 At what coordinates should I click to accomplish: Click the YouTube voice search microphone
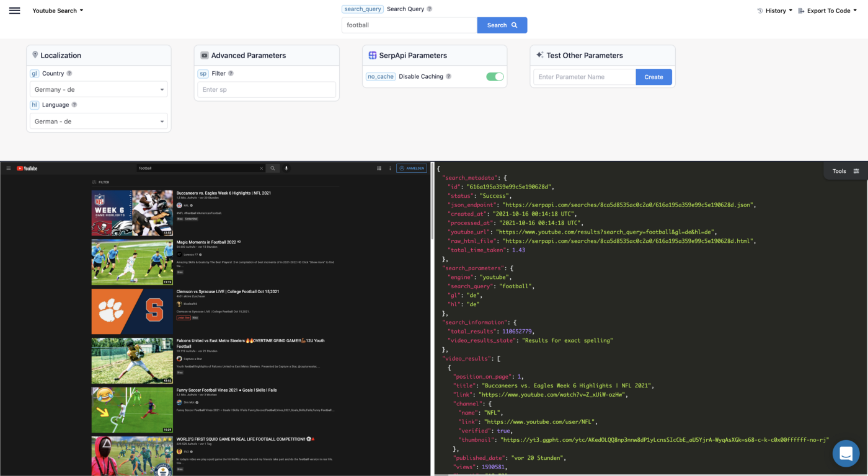pyautogui.click(x=286, y=168)
